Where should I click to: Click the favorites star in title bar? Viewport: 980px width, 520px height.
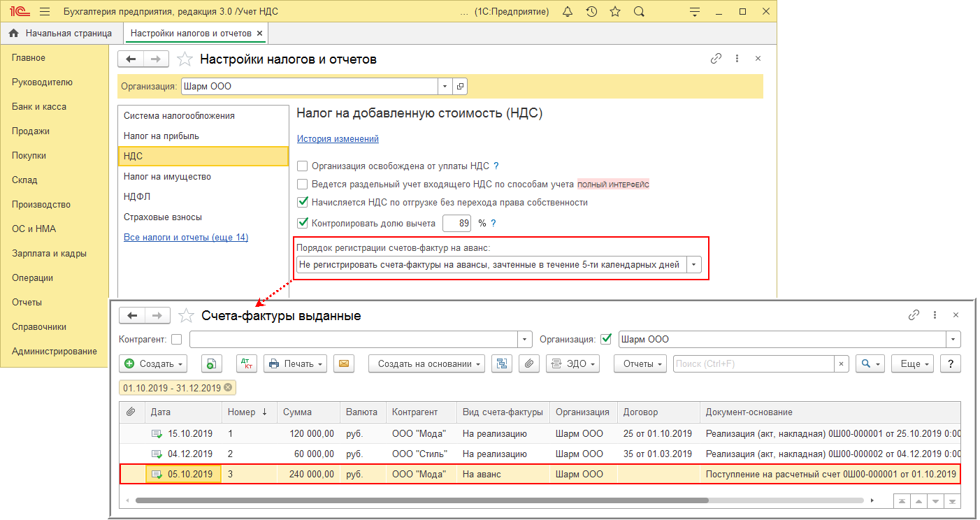pyautogui.click(x=615, y=12)
